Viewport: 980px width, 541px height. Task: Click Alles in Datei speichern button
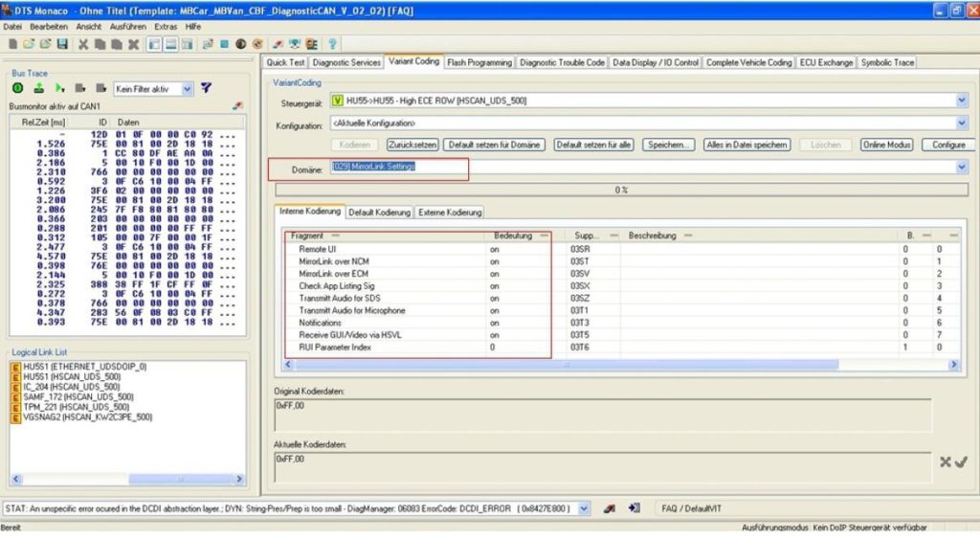(x=746, y=145)
